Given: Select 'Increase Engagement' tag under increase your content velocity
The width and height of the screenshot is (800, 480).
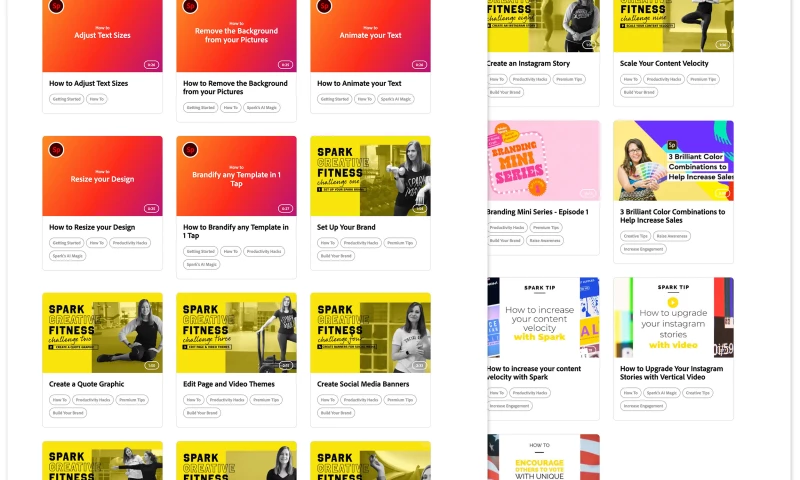Looking at the screenshot, I should click(510, 406).
